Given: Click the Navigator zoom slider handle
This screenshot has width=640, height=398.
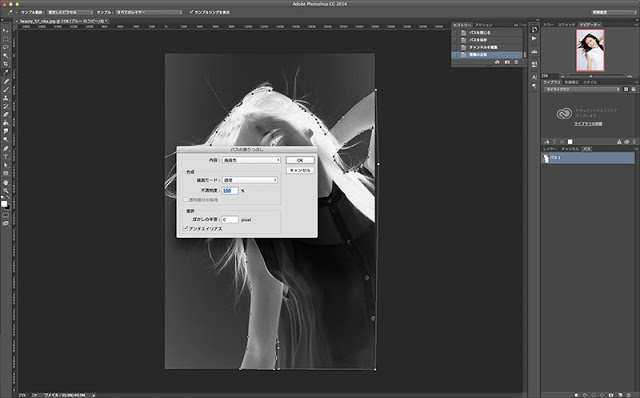Looking at the screenshot, I should click(x=591, y=76).
